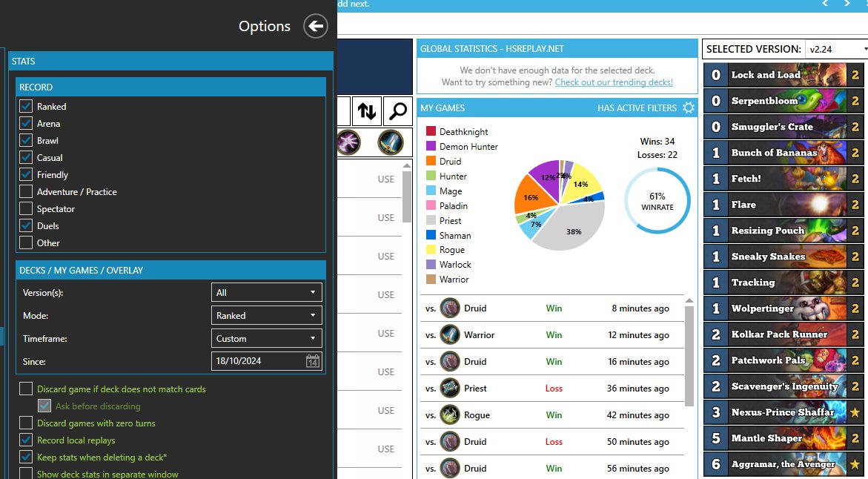868x479 pixels.
Task: Disable Record local replays
Action: coord(26,440)
